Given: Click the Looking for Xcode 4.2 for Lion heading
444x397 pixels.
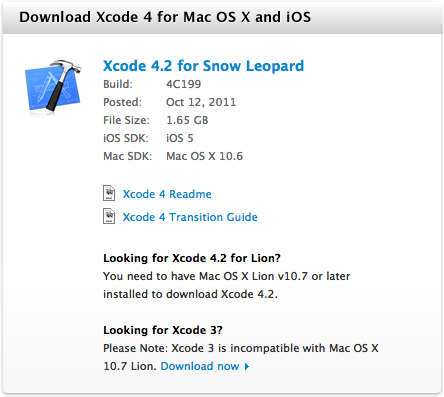Looking at the screenshot, I should [x=192, y=258].
